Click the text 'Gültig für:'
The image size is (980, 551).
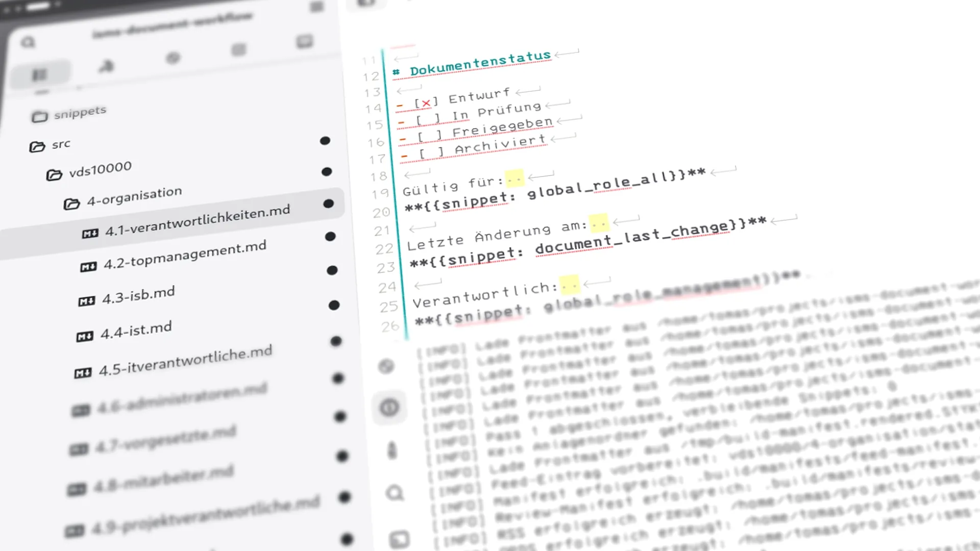pyautogui.click(x=453, y=186)
